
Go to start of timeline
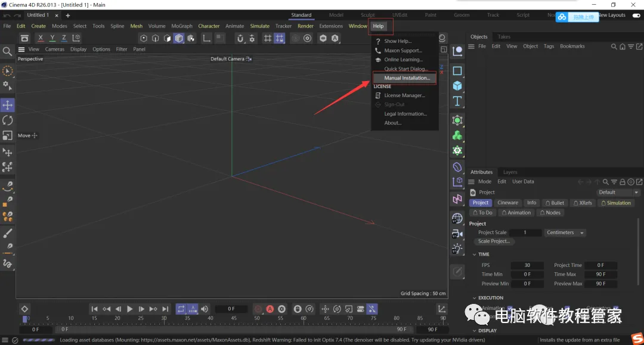click(94, 309)
